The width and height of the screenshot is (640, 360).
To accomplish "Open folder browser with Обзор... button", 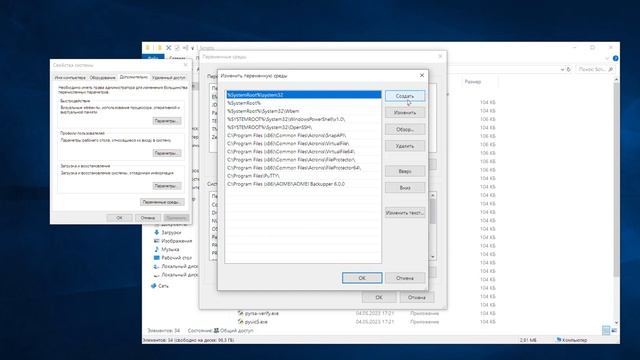I will click(405, 129).
